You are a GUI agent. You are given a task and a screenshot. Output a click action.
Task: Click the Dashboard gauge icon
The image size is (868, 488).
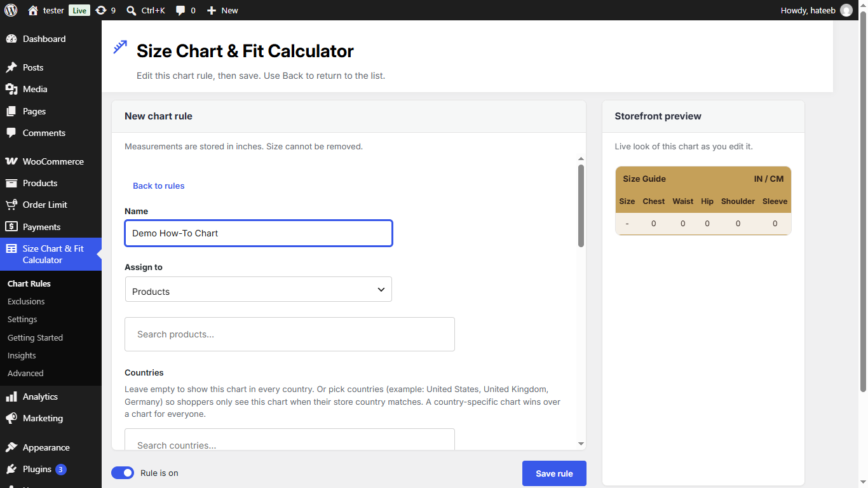pyautogui.click(x=11, y=39)
